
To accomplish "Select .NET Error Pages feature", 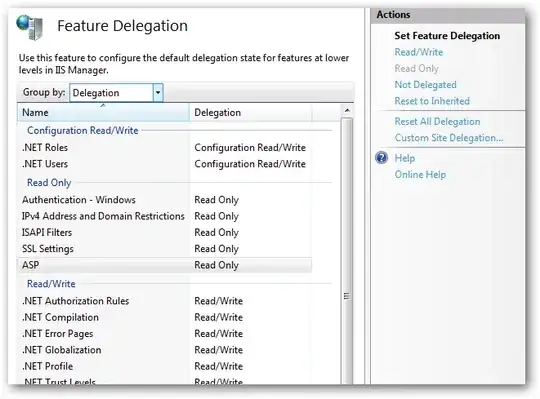I will point(165,334).
